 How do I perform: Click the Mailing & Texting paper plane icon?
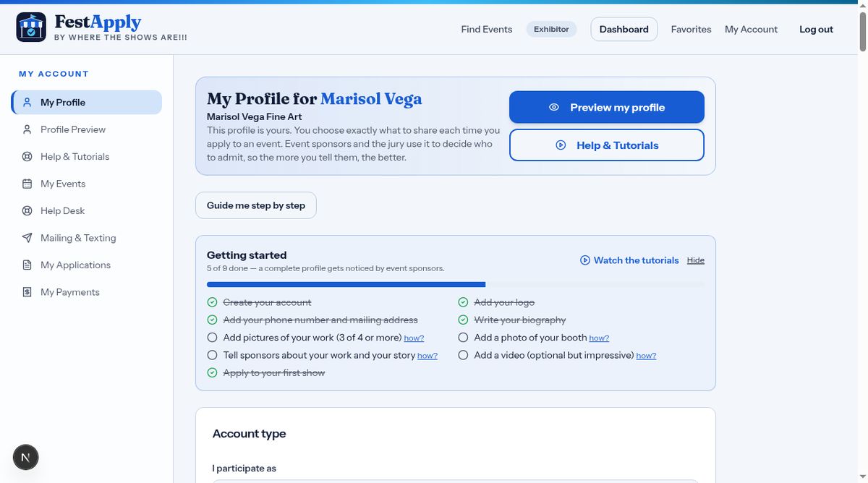point(27,238)
